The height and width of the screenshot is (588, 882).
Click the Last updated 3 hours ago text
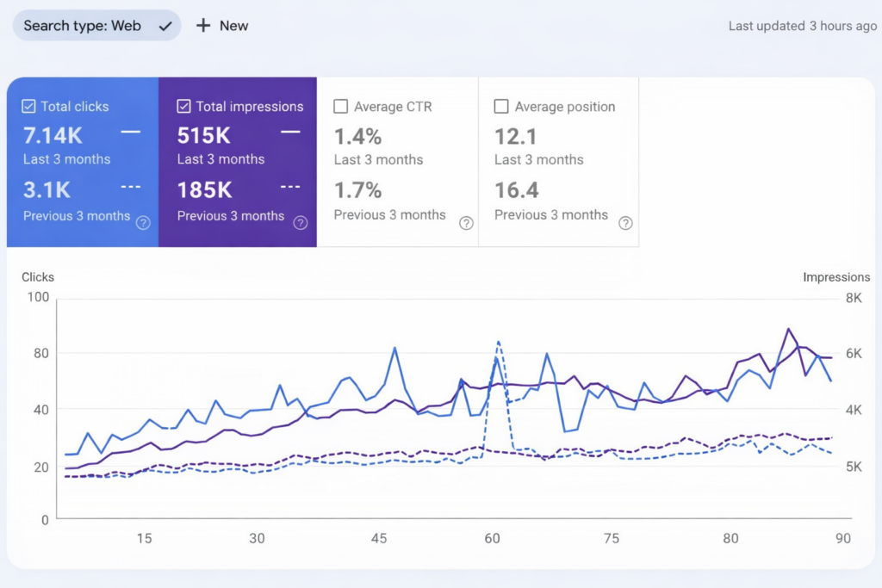[x=802, y=26]
